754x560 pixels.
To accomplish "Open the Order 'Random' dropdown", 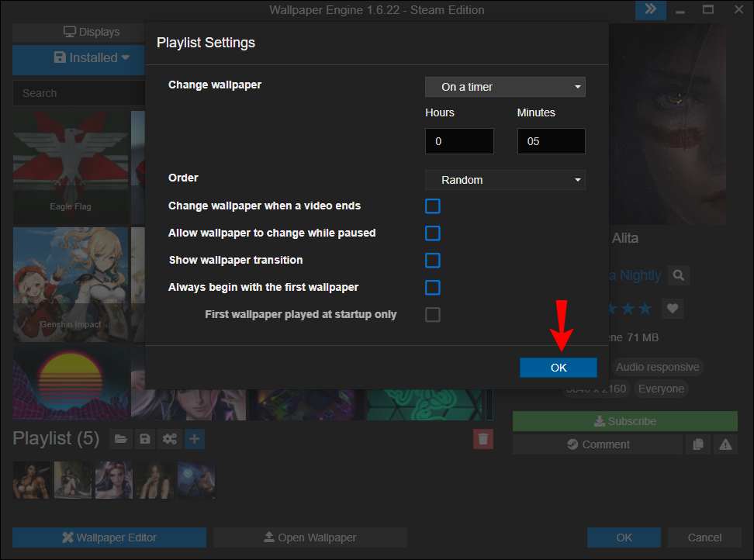I will click(505, 180).
